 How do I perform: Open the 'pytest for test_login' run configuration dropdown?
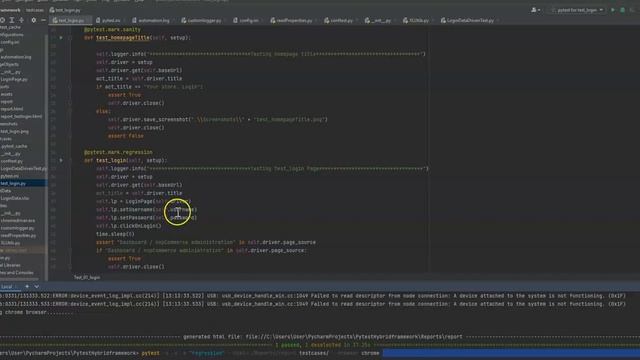click(577, 10)
